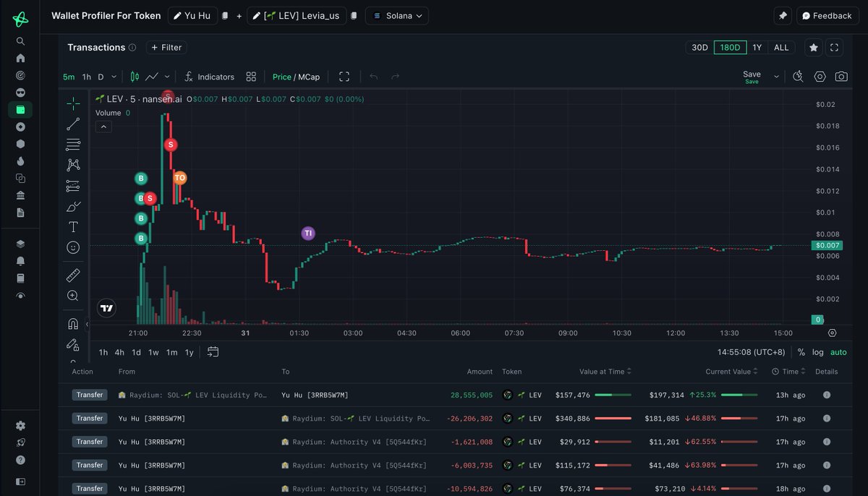Select the 1h interval tab
The width and height of the screenshot is (868, 496).
pyautogui.click(x=86, y=77)
